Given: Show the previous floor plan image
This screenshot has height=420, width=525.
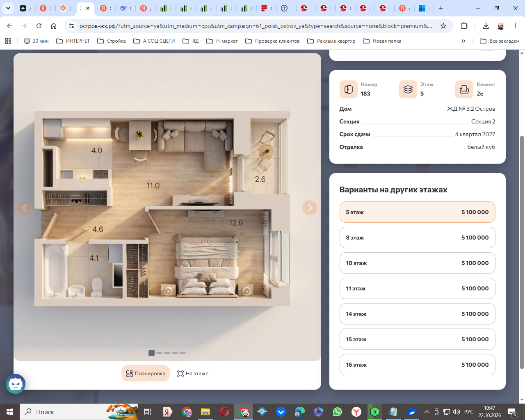Looking at the screenshot, I should 25,208.
